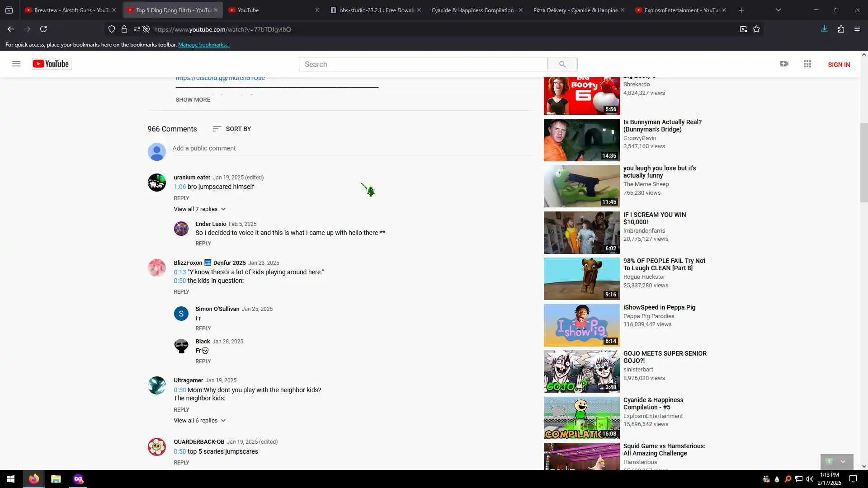Screen dimensions: 868x488
Task: Click the search magnifier button
Action: click(x=562, y=64)
